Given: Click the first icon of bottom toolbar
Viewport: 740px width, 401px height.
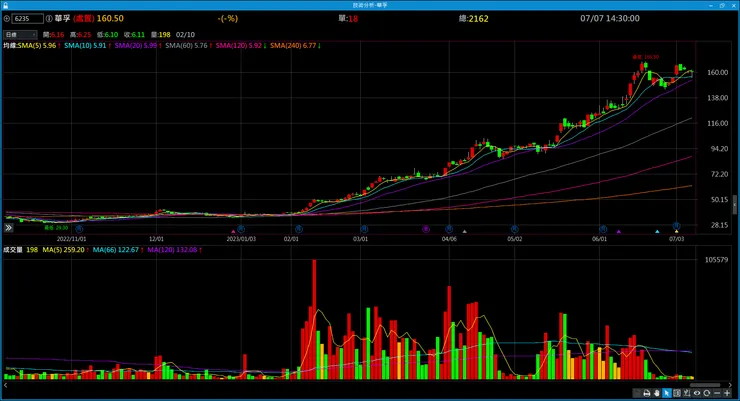Looking at the screenshot, I should (x=637, y=393).
